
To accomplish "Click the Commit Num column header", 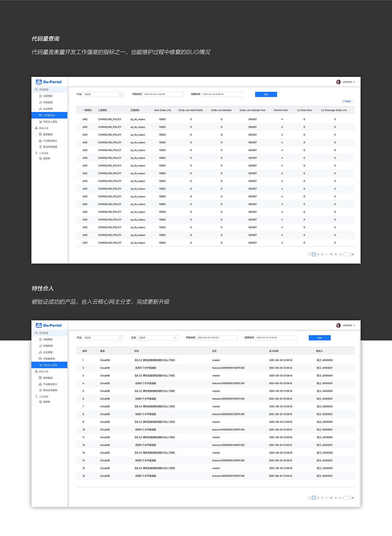I will coord(281,110).
